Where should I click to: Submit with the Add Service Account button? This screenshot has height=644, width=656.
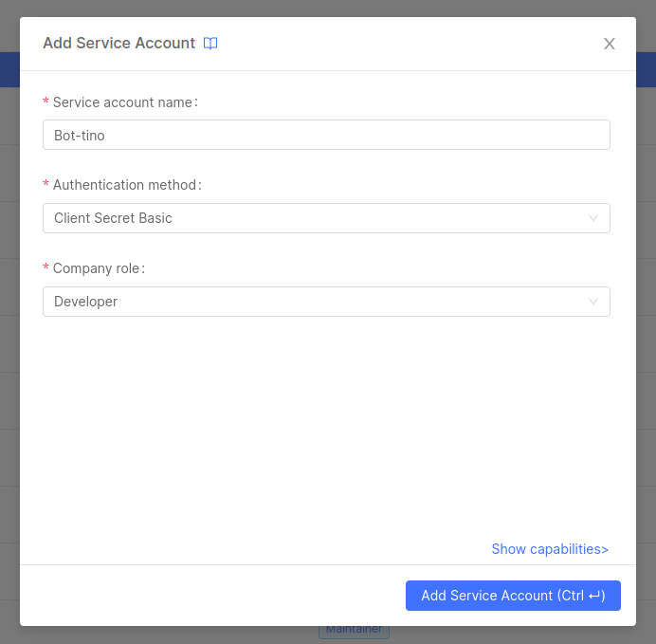(x=513, y=596)
